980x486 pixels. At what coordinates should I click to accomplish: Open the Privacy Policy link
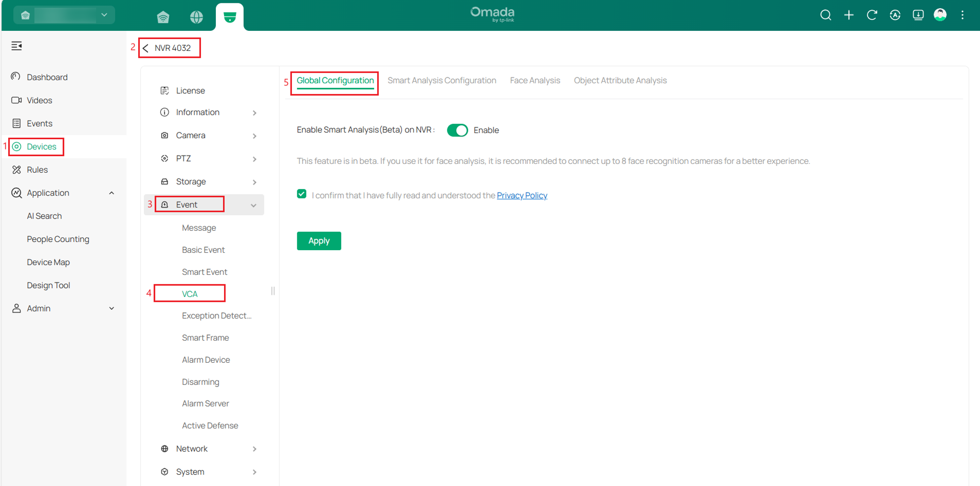522,196
